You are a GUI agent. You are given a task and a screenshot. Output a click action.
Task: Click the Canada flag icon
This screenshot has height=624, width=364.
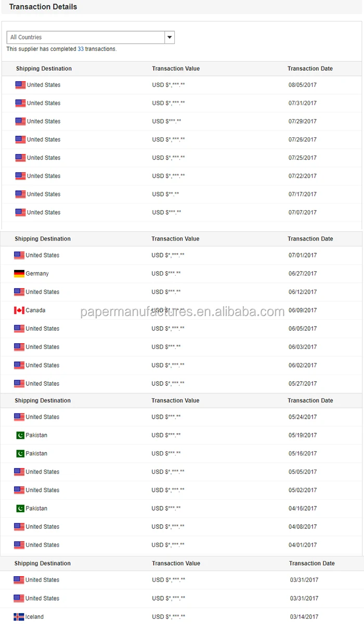[19, 310]
